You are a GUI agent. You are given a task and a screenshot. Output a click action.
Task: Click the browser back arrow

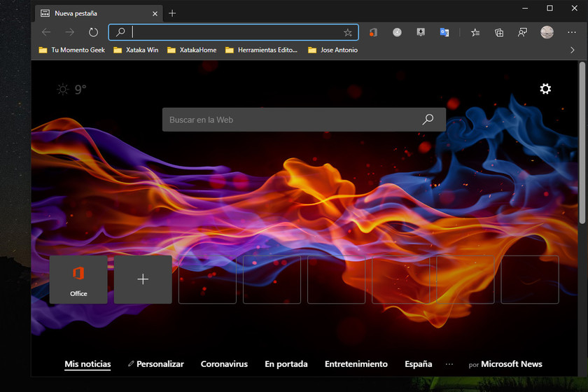(x=46, y=32)
